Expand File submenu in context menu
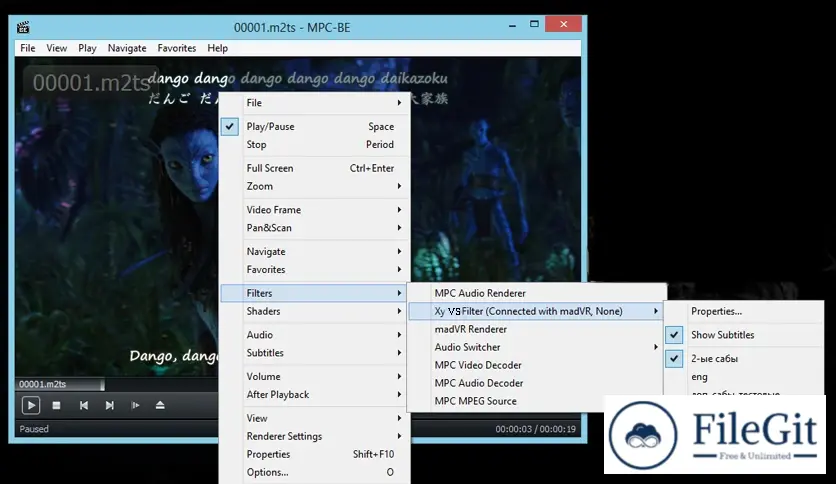Image resolution: width=836 pixels, height=484 pixels. [315, 103]
